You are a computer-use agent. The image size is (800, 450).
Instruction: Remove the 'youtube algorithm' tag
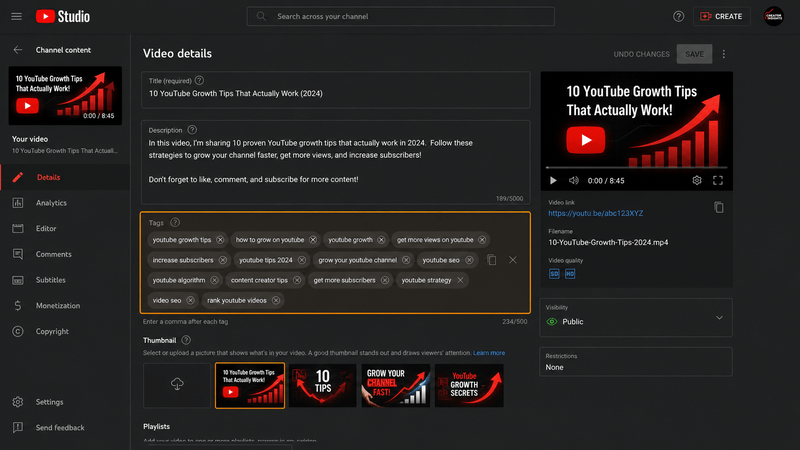(214, 280)
